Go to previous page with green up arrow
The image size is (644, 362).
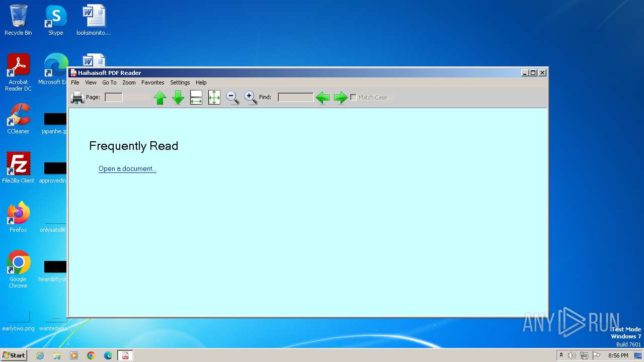pos(160,98)
